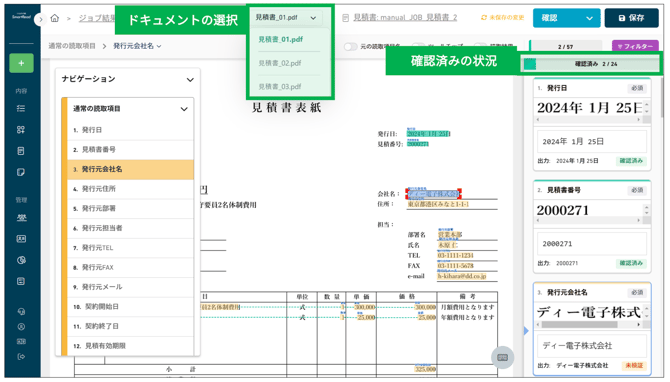
Task: Toggle the 元の読取項目 switch
Action: coord(350,46)
